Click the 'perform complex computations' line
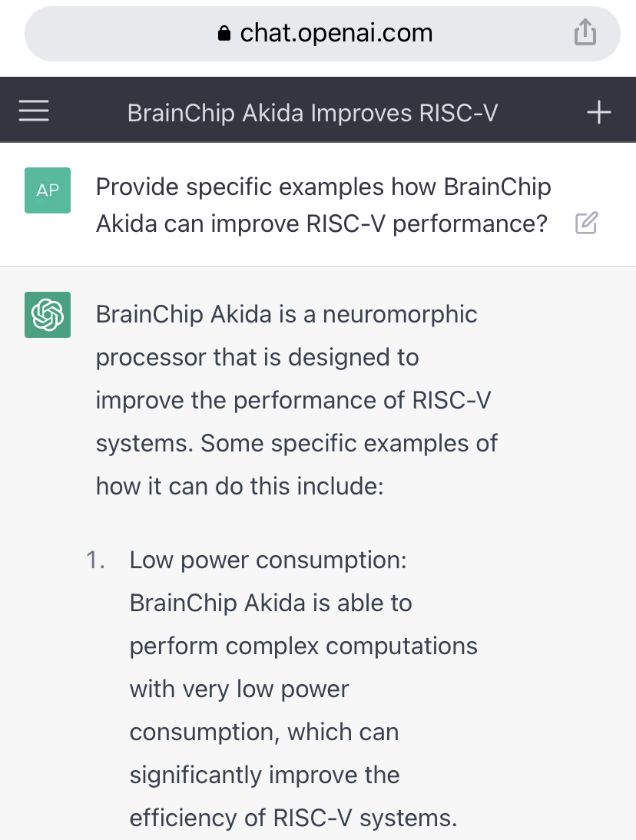 click(x=303, y=646)
